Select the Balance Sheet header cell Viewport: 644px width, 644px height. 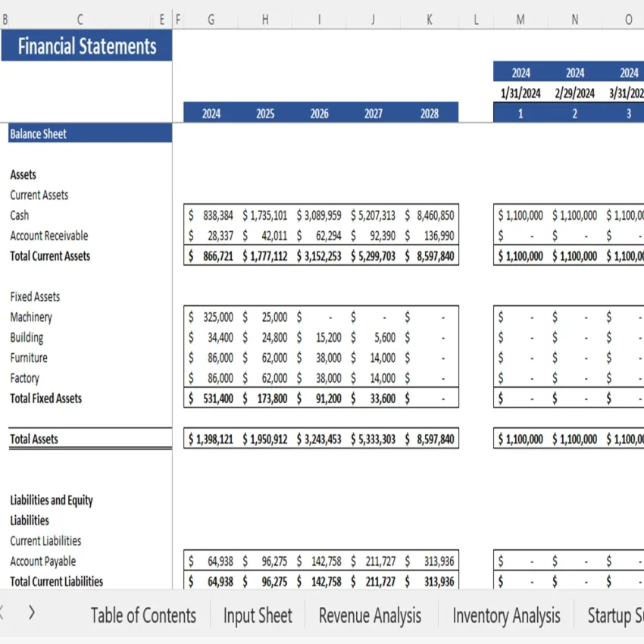[38, 133]
